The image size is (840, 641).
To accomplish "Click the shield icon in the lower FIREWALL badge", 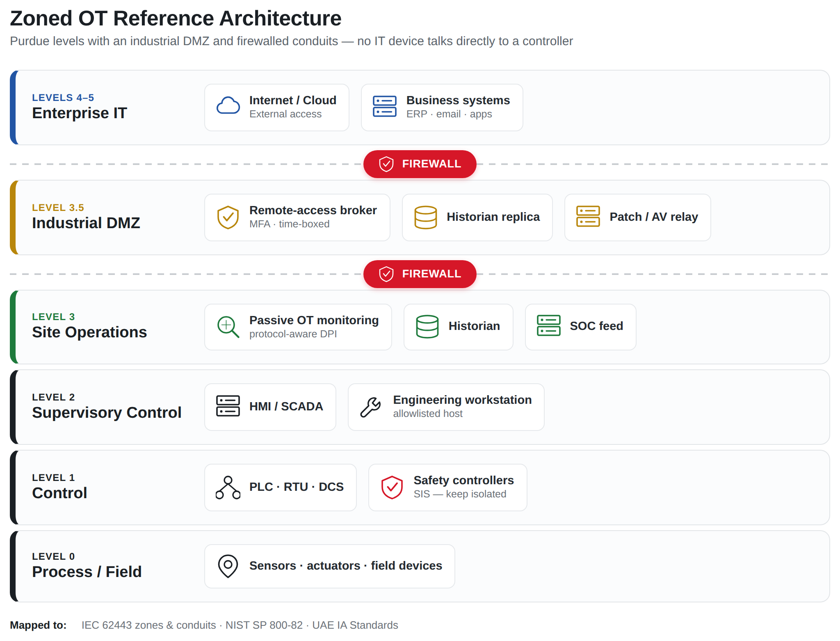I will coord(386,274).
